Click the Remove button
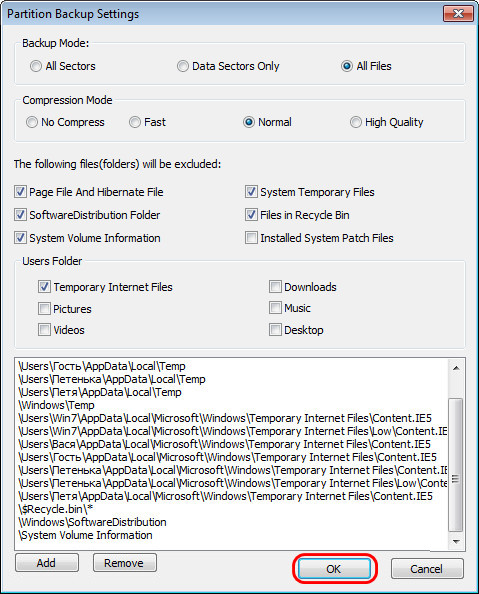The width and height of the screenshot is (479, 594). [x=125, y=563]
